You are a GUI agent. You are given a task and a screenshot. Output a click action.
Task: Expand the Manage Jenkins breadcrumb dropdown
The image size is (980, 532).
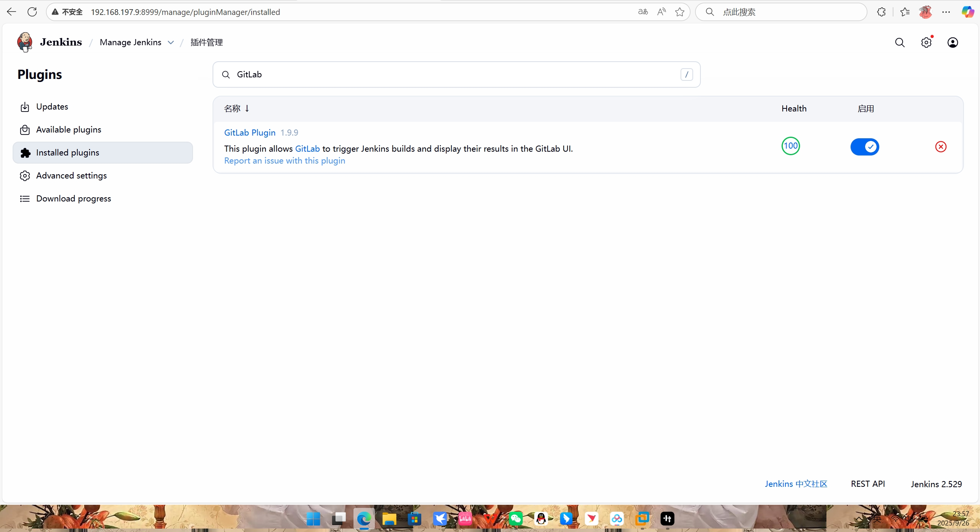171,43
